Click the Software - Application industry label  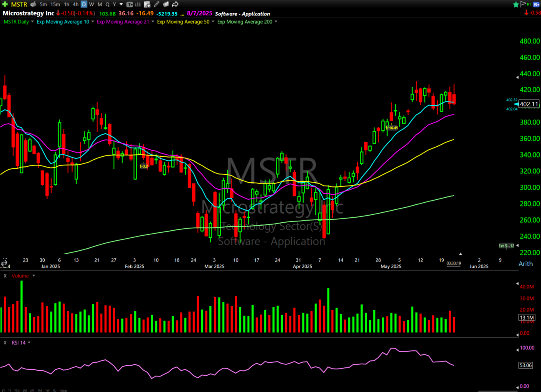coord(242,14)
